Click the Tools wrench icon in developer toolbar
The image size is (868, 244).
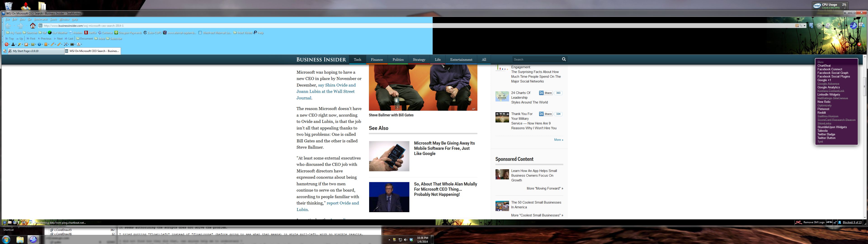(66, 45)
